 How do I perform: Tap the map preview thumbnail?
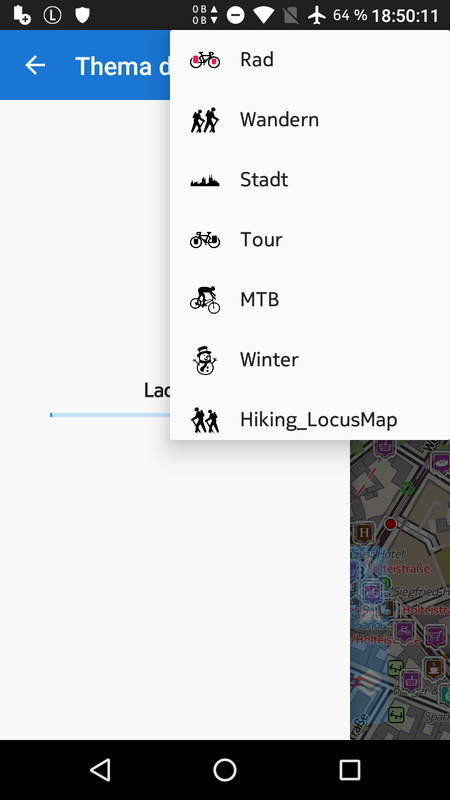400,589
